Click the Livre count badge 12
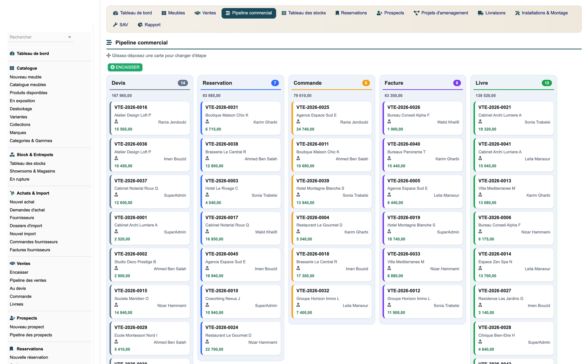Viewport: 588px width, 364px height. (547, 83)
